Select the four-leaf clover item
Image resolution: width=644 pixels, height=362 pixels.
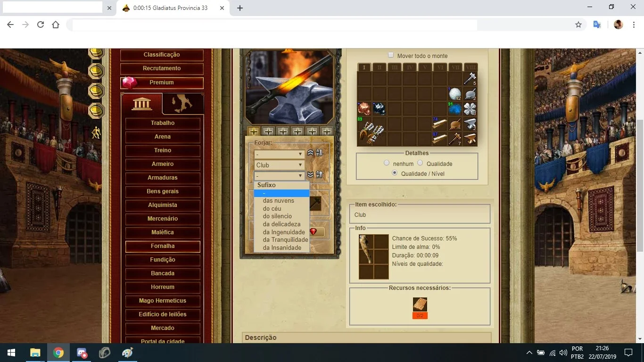pos(470,109)
